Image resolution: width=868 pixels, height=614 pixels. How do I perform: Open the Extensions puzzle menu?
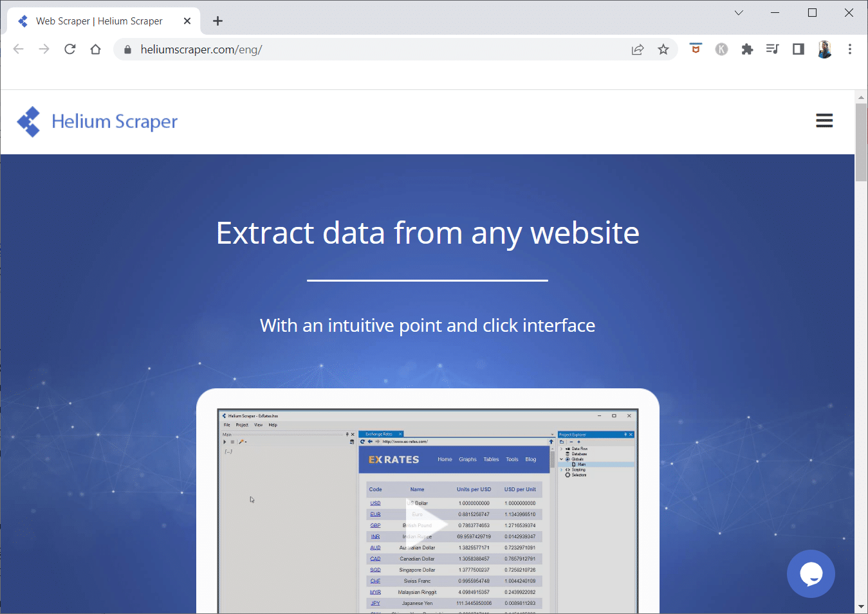pyautogui.click(x=747, y=50)
